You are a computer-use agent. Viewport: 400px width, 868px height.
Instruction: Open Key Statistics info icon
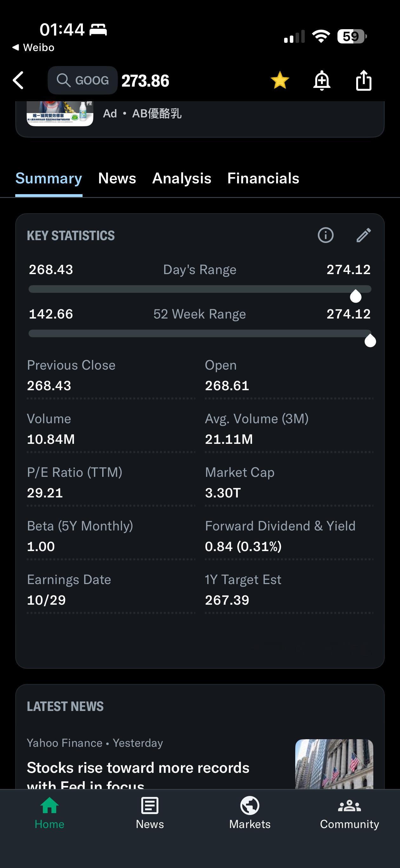325,235
